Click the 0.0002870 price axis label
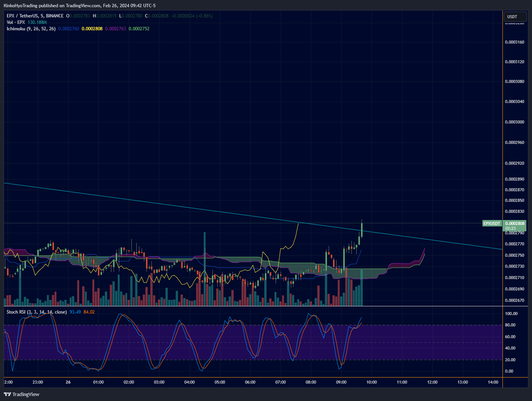This screenshot has width=532, height=401. [x=515, y=190]
